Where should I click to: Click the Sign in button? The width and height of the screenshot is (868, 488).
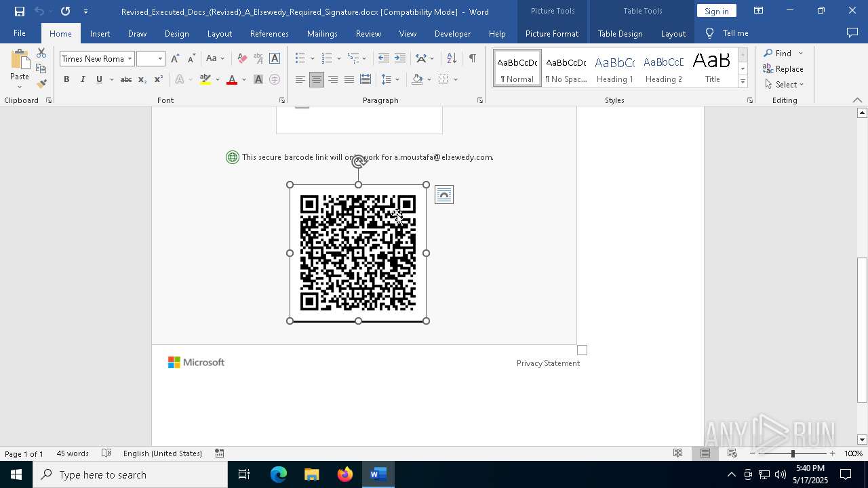coord(716,11)
